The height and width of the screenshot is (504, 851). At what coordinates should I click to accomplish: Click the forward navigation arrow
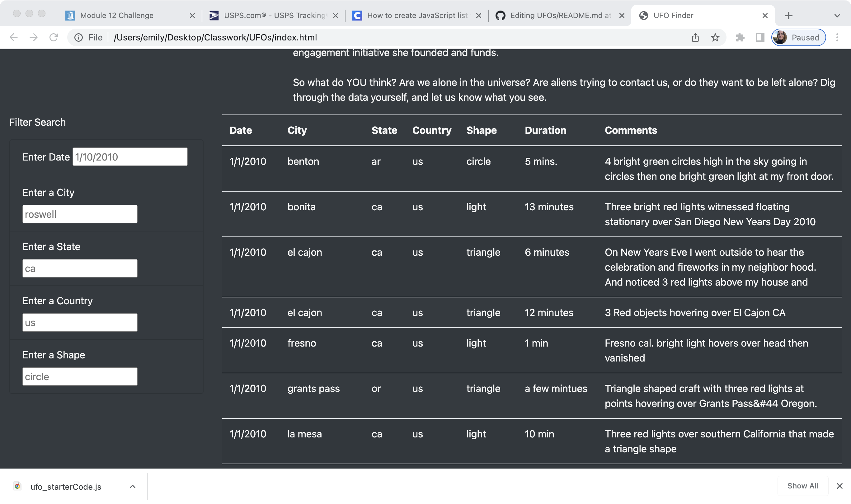(x=34, y=37)
